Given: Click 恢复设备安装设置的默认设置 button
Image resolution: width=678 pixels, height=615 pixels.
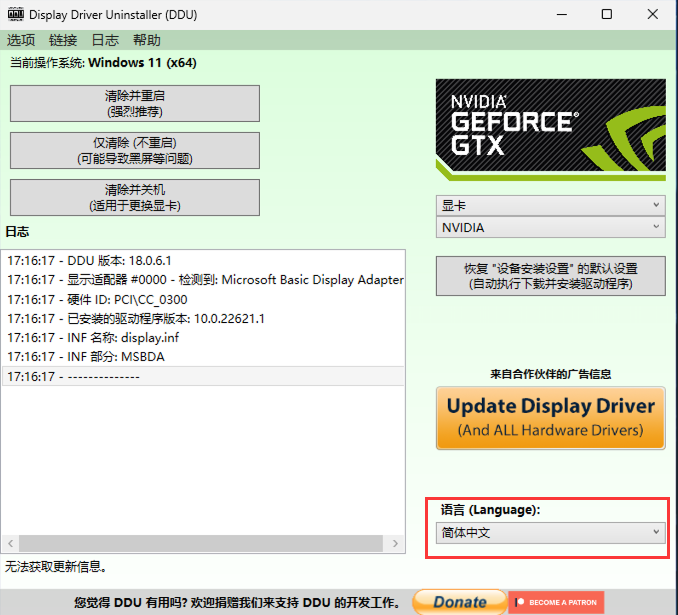Looking at the screenshot, I should click(550, 276).
